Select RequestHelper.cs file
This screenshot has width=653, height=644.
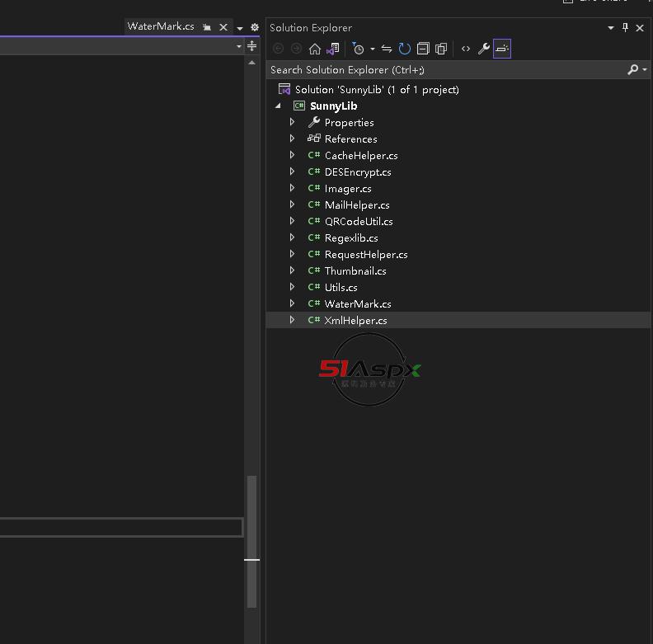coord(366,255)
